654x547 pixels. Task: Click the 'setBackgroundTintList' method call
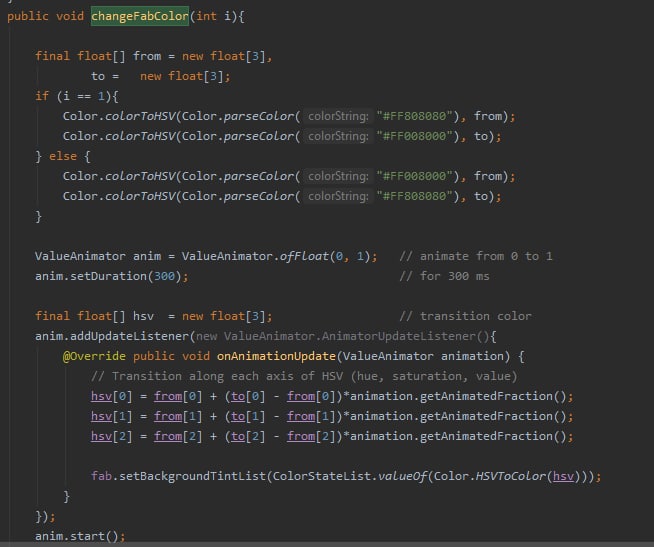pyautogui.click(x=192, y=476)
